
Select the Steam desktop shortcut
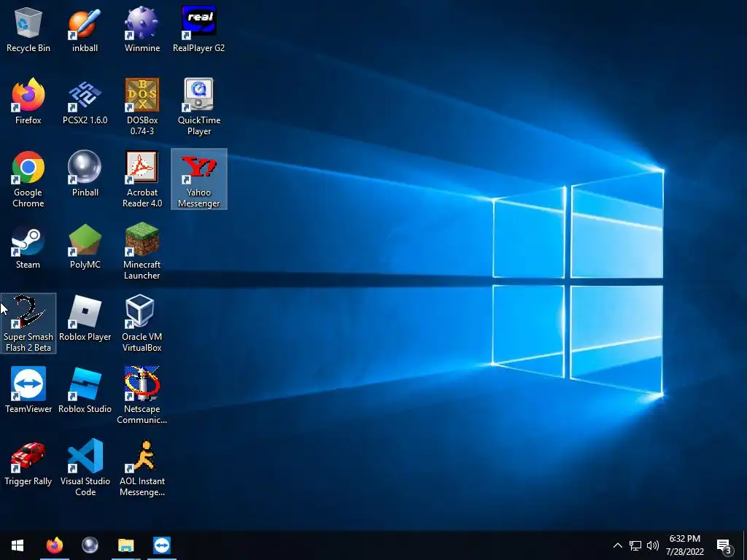coord(28,246)
